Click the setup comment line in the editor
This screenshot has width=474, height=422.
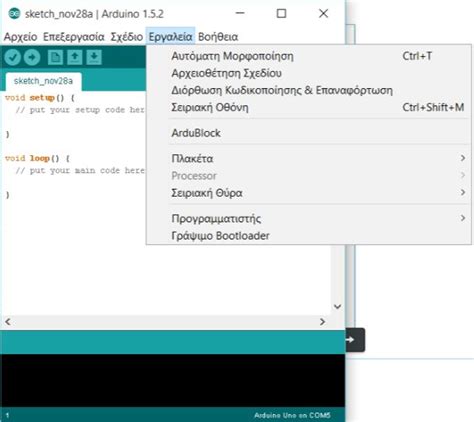click(x=80, y=110)
